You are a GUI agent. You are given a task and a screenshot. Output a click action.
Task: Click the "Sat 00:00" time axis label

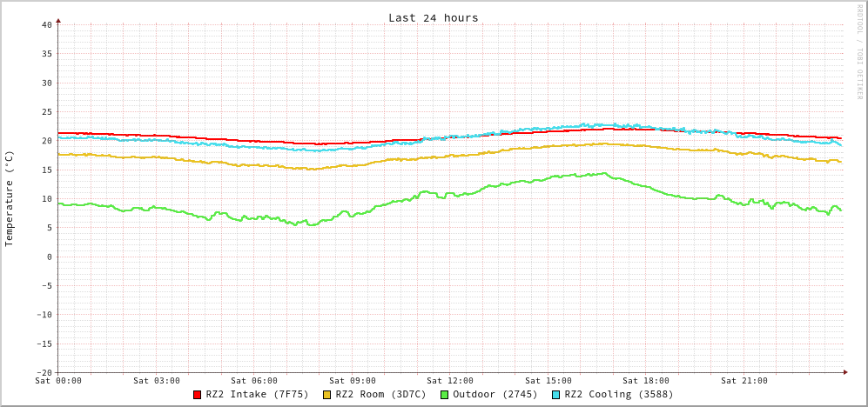(x=58, y=380)
